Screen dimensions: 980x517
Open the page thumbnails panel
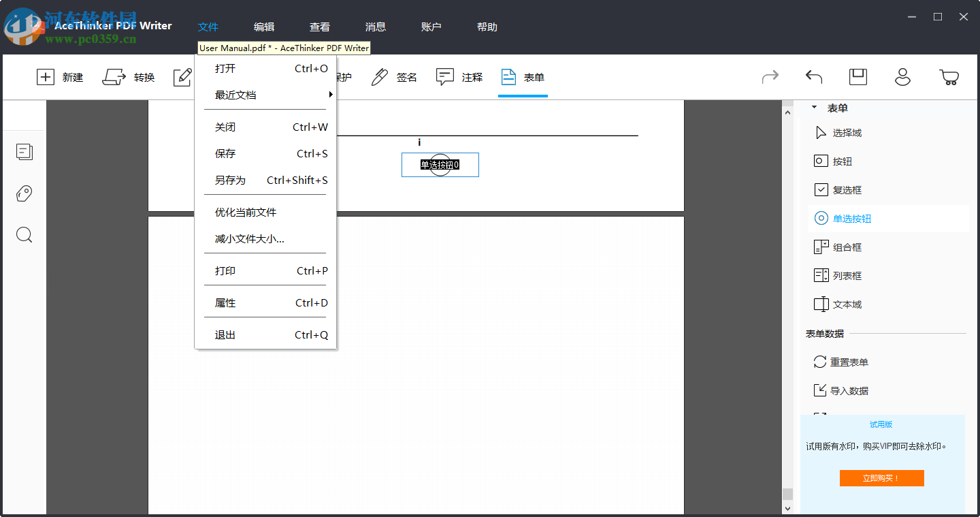coord(24,151)
